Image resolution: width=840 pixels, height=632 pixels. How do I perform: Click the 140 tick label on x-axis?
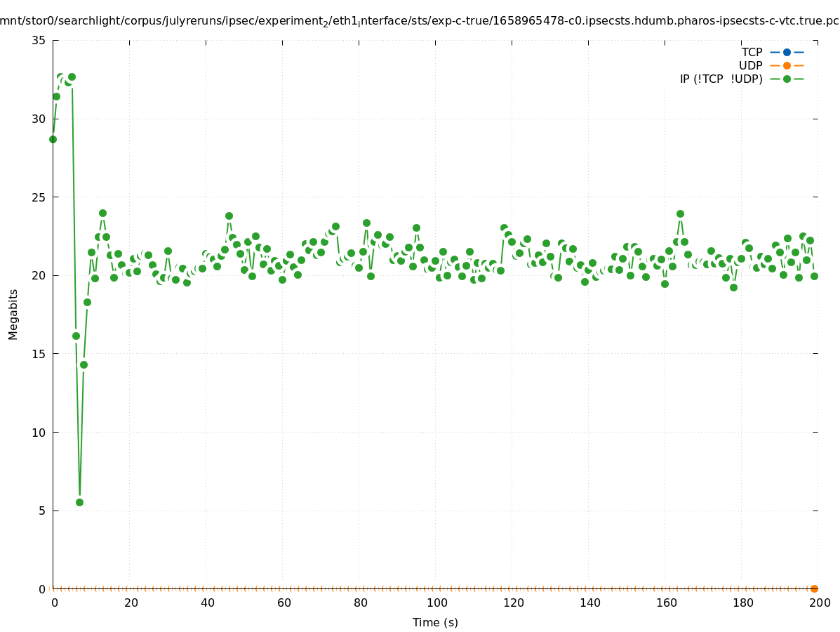click(x=590, y=603)
